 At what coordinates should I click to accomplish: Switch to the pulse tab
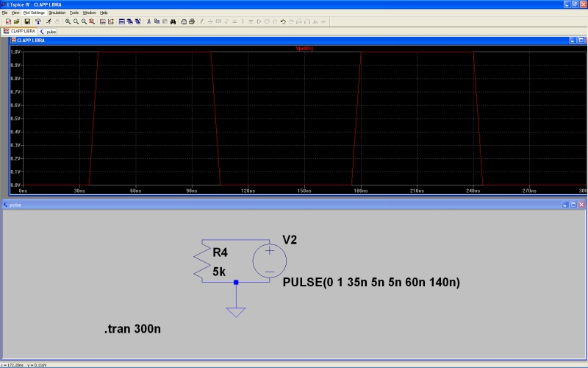[x=49, y=32]
